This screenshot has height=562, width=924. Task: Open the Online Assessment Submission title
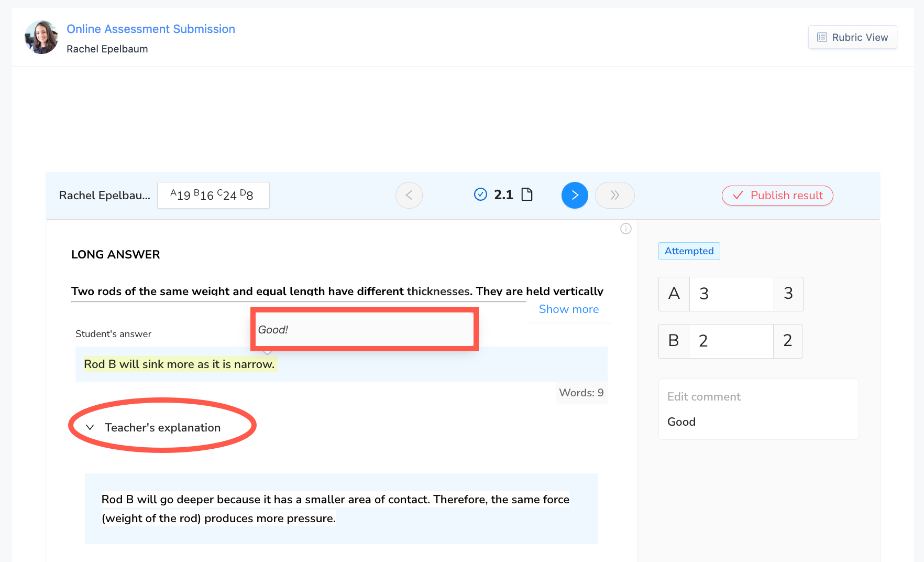tap(151, 29)
